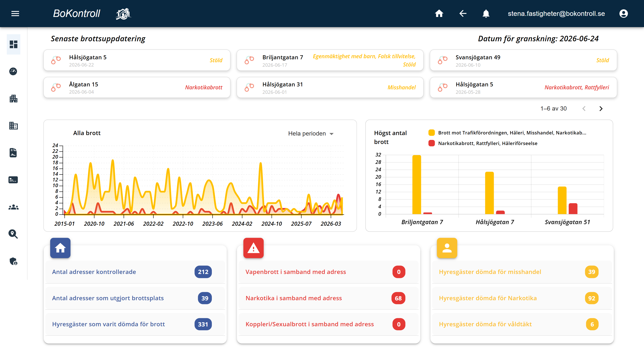
Task: Toggle yellow legend series in bar chart
Action: click(432, 133)
